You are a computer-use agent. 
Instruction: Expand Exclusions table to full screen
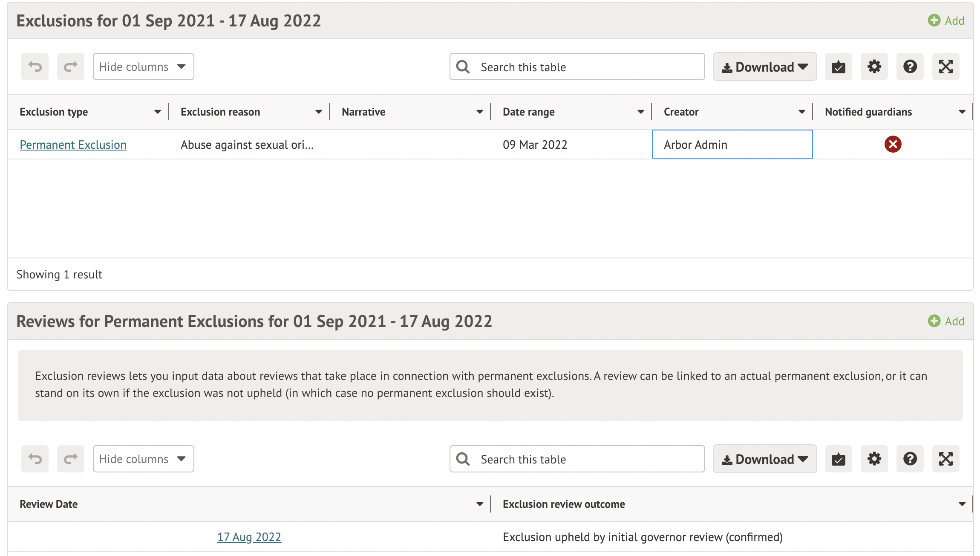pyautogui.click(x=945, y=67)
